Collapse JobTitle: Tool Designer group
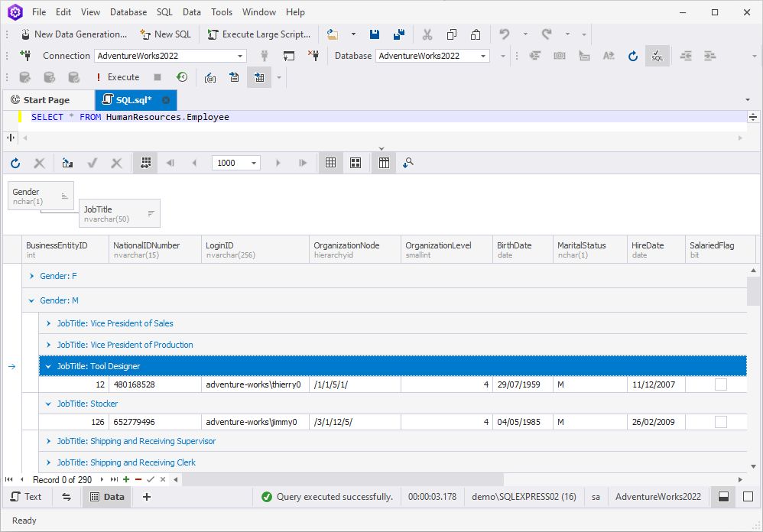The image size is (763, 532). 48,366
